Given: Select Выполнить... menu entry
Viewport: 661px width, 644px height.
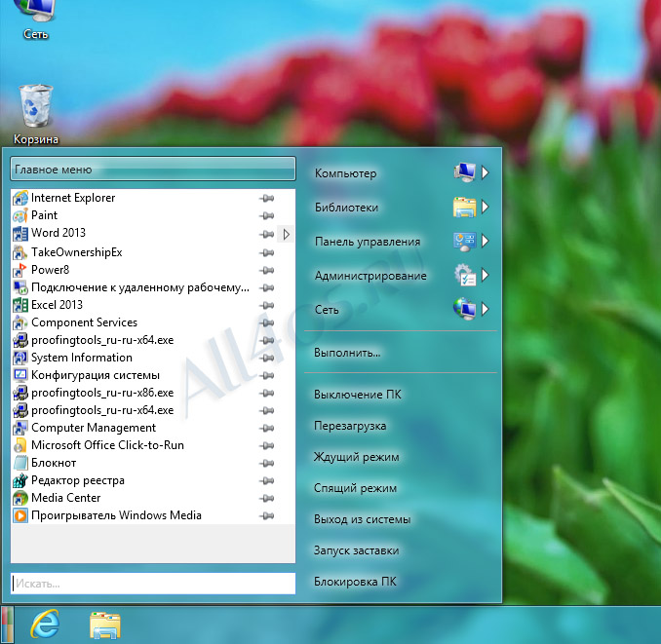Looking at the screenshot, I should click(x=347, y=353).
